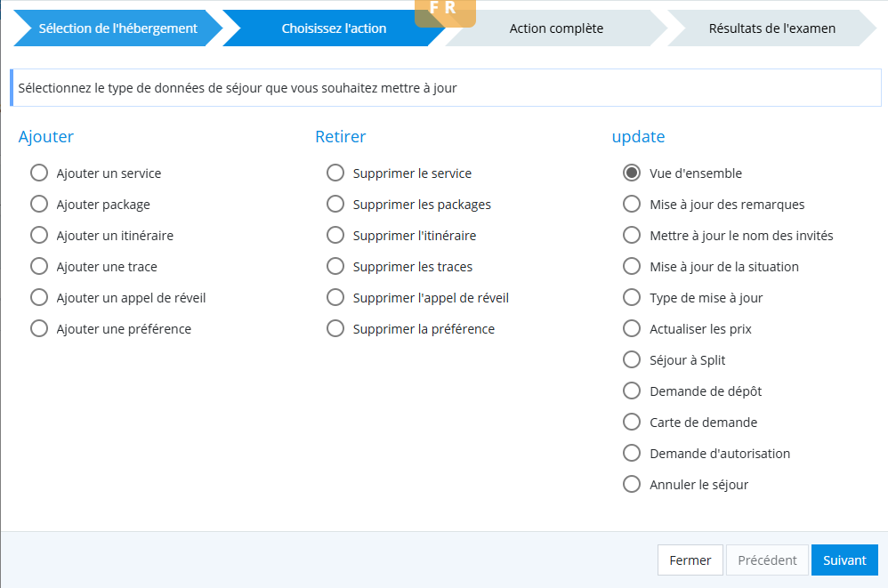This screenshot has width=888, height=588.
Task: Pick 'Supprimer les traces' option
Action: 335,267
